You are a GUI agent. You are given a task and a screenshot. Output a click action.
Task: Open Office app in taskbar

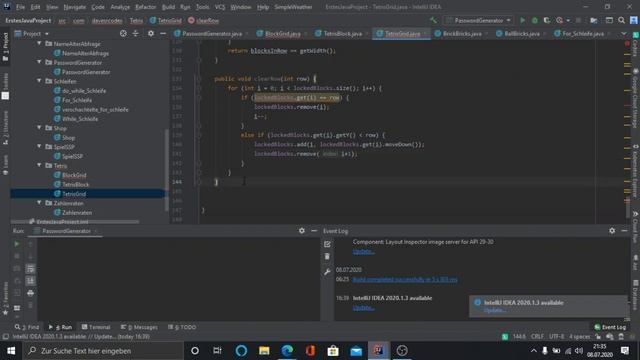coord(310,351)
